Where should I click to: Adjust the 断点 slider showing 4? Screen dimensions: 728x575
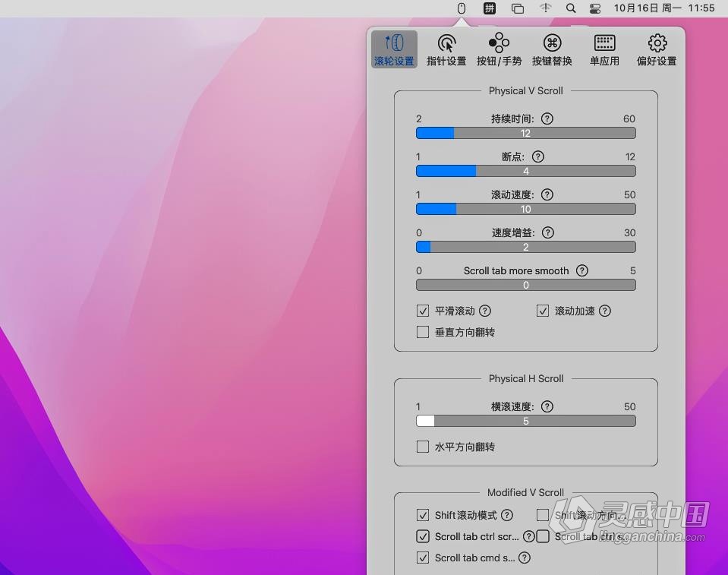pos(526,171)
